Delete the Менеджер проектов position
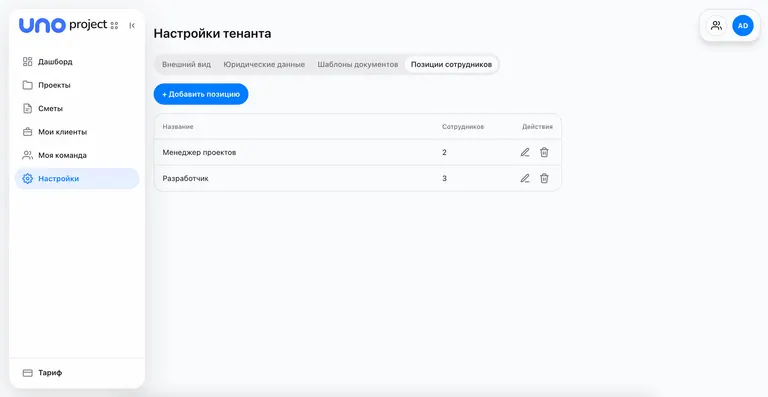 (544, 152)
